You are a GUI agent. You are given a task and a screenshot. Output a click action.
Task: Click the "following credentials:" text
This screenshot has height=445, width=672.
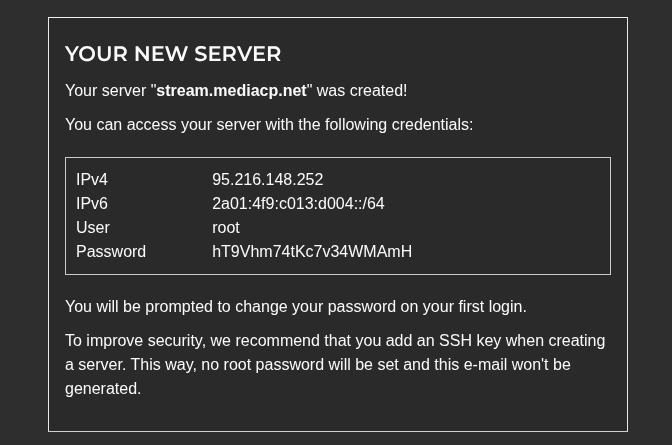[399, 125]
